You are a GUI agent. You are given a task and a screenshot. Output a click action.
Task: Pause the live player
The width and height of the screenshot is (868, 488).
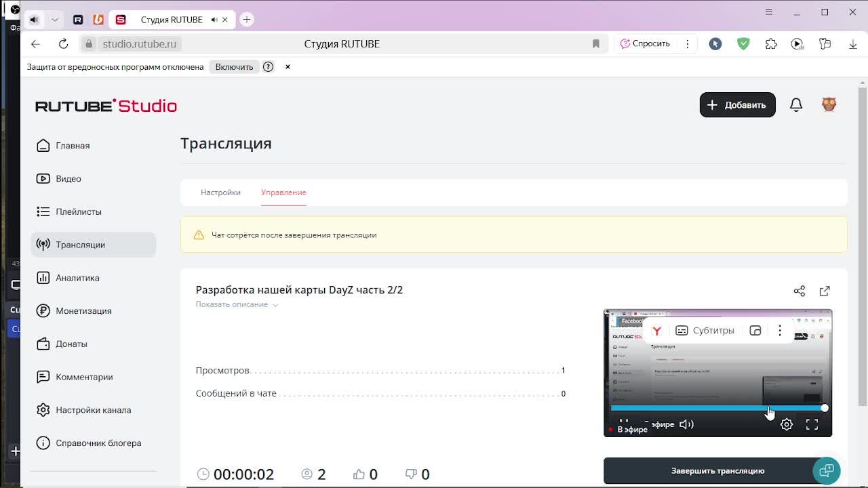coord(624,423)
